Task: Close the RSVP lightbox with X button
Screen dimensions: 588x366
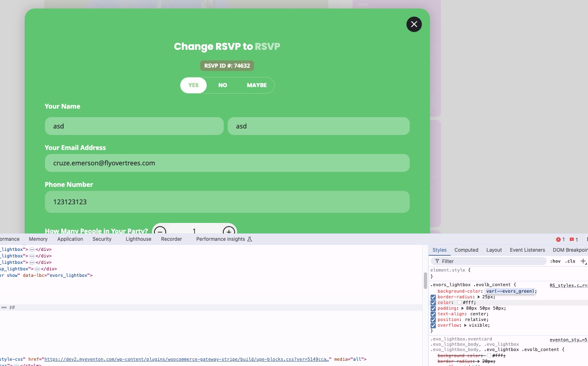Action: click(x=414, y=24)
